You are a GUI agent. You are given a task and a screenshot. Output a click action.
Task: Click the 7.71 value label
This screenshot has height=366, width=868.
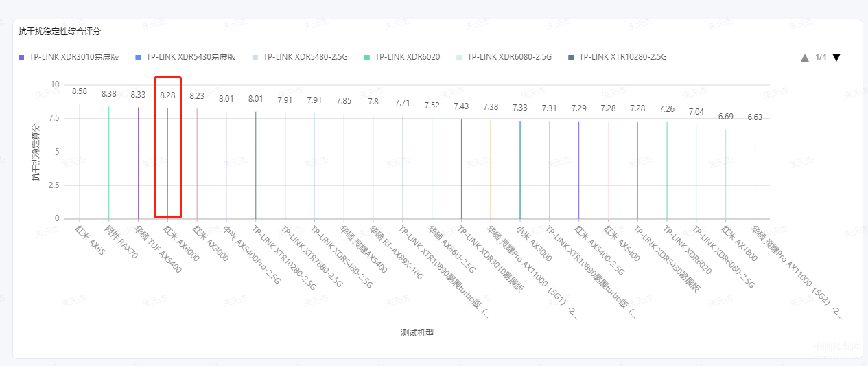tap(403, 103)
